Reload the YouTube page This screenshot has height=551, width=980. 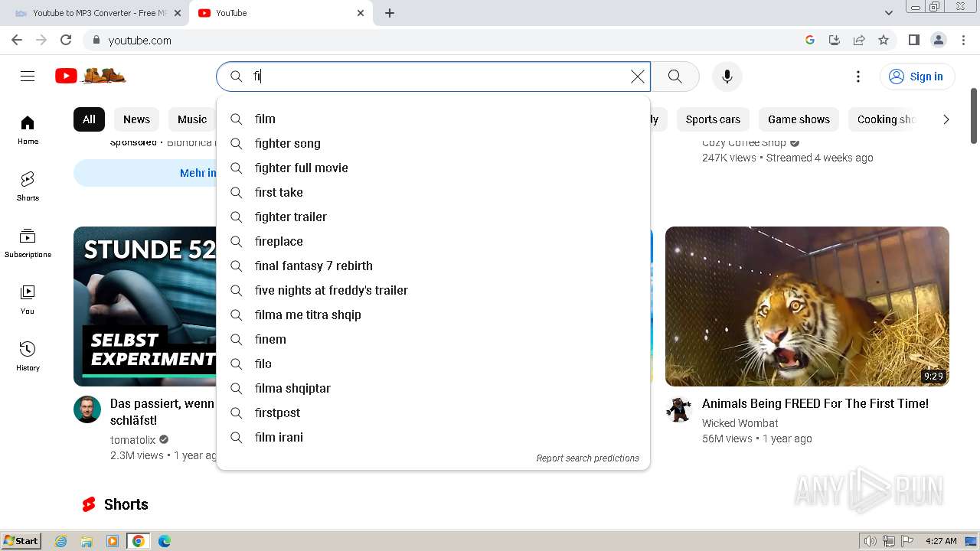[x=66, y=40]
